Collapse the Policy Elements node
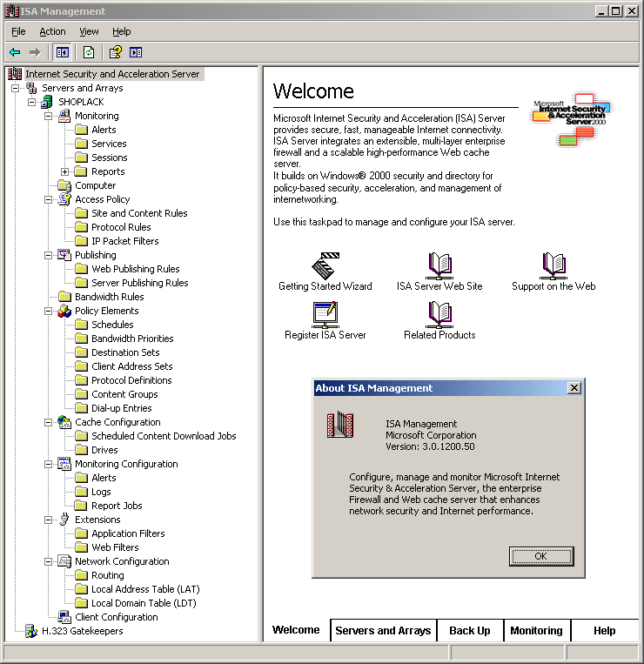The width and height of the screenshot is (644, 664). click(x=48, y=311)
